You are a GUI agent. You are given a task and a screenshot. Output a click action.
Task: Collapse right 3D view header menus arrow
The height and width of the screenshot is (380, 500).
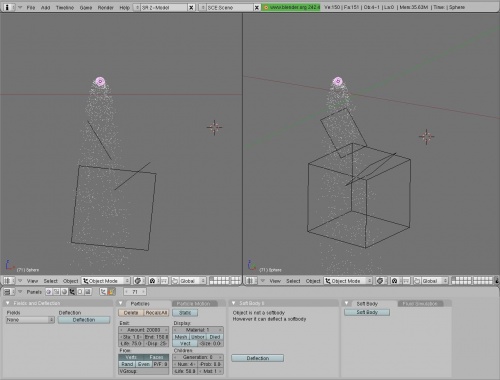pos(263,281)
